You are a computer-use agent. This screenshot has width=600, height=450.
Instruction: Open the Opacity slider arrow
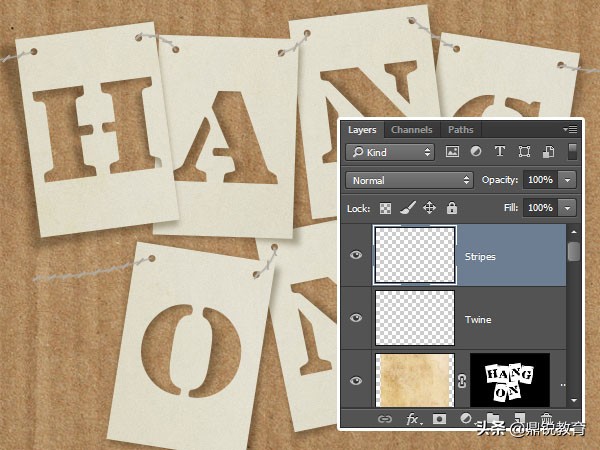coord(568,180)
